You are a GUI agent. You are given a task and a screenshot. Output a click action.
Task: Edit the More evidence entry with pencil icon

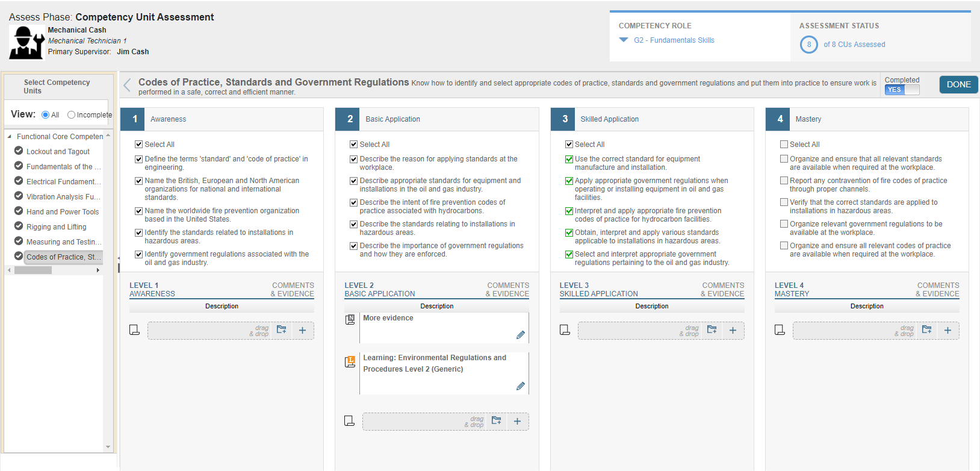(521, 335)
